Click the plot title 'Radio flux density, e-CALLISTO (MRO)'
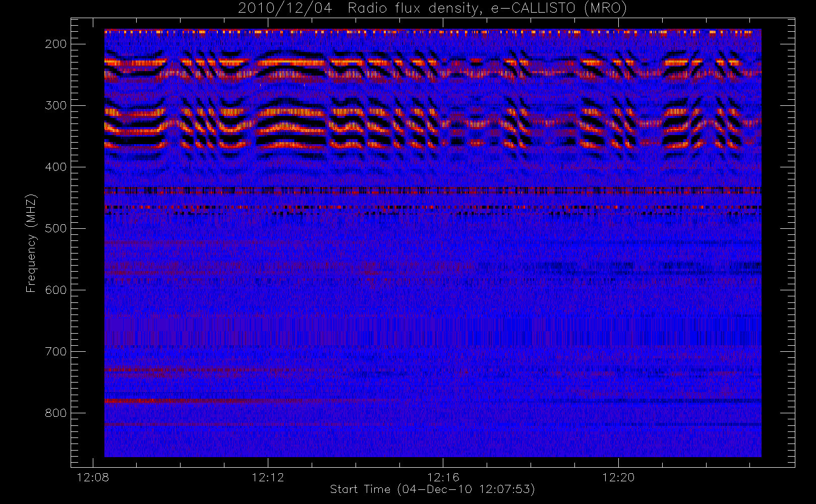 click(x=487, y=9)
